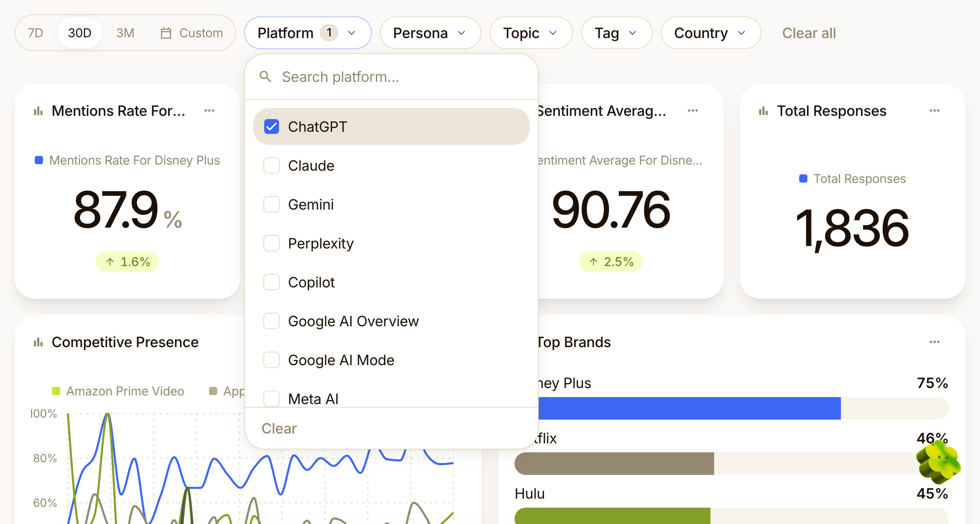This screenshot has height=524, width=980.
Task: Click the Platform filter count badge
Action: coord(329,33)
